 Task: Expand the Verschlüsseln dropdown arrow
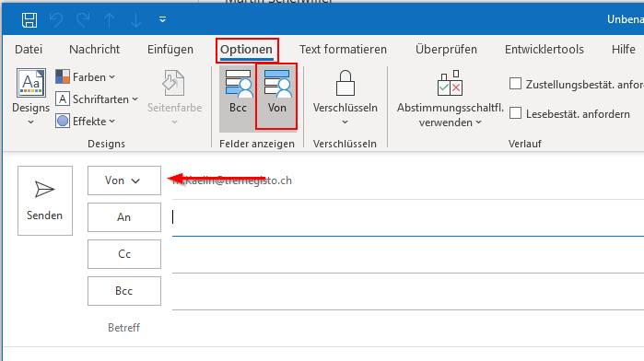pos(345,122)
